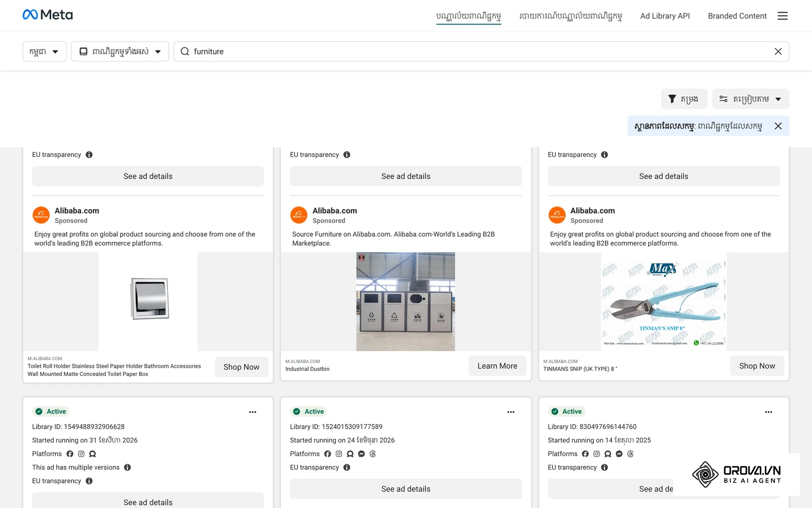Screen dimensions: 812x508
Task: Click EU transparency info icon, right top card
Action: [604, 154]
